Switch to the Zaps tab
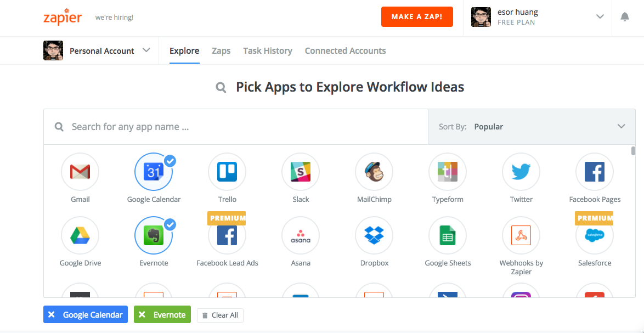The height and width of the screenshot is (333, 644). (x=221, y=51)
